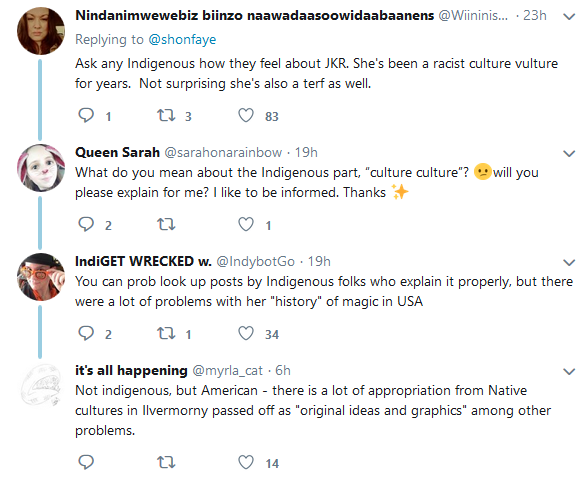This screenshot has width=582, height=479.
Task: Open the @shonfaye profile link
Action: (182, 39)
